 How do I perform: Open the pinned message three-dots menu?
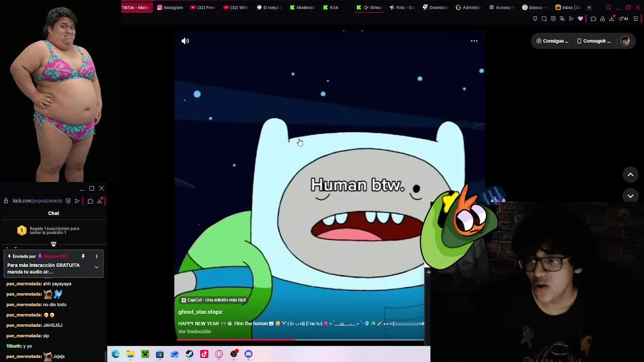pos(97,256)
